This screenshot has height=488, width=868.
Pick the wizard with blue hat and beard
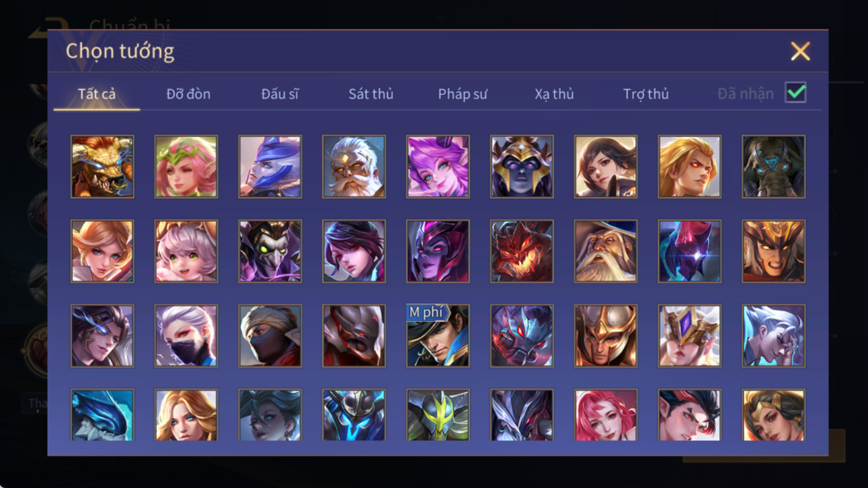[606, 251]
